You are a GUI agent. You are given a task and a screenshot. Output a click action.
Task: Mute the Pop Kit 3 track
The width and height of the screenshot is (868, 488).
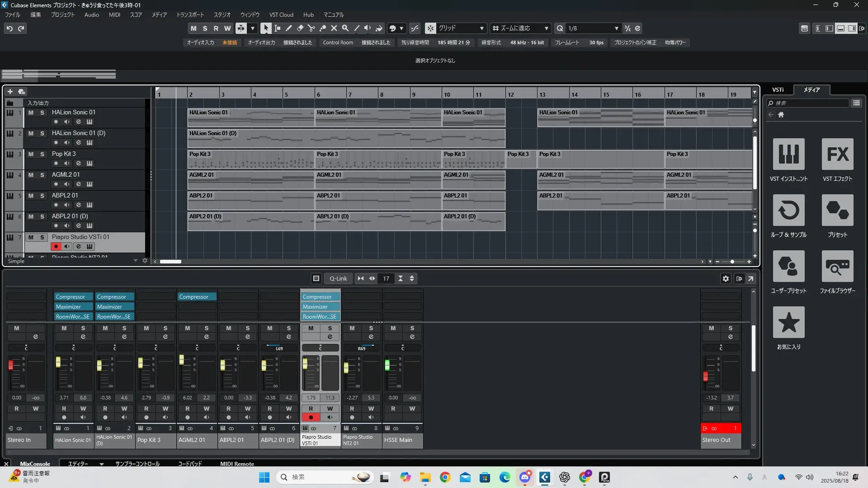click(31, 154)
